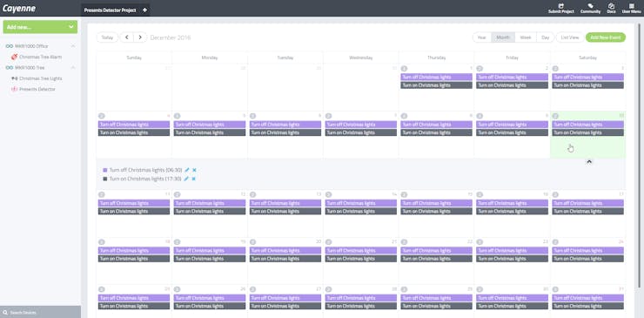Click the event count badge on December 18
644x318 pixels.
click(102, 242)
